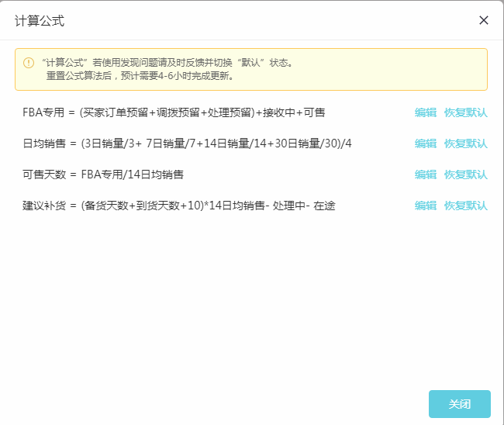Click the 建议补货 formula text
The height and width of the screenshot is (425, 504).
[x=179, y=206]
